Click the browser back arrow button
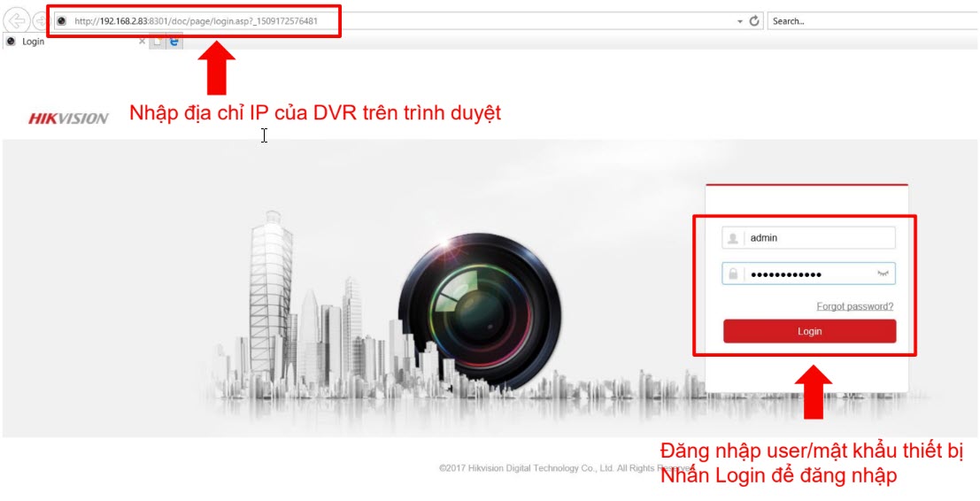The image size is (980, 501). coord(17,21)
